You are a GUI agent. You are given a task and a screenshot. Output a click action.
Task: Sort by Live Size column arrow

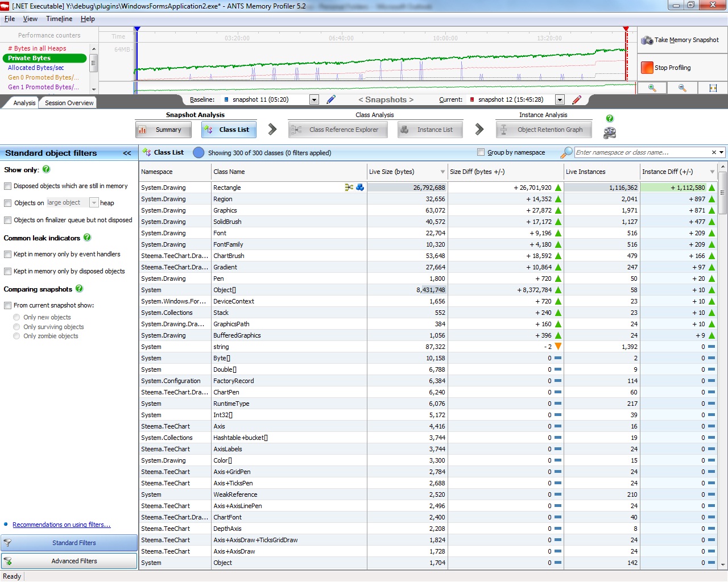click(x=442, y=172)
